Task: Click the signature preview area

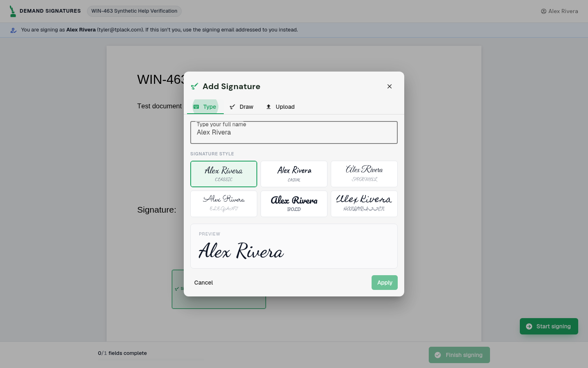Action: pyautogui.click(x=294, y=246)
